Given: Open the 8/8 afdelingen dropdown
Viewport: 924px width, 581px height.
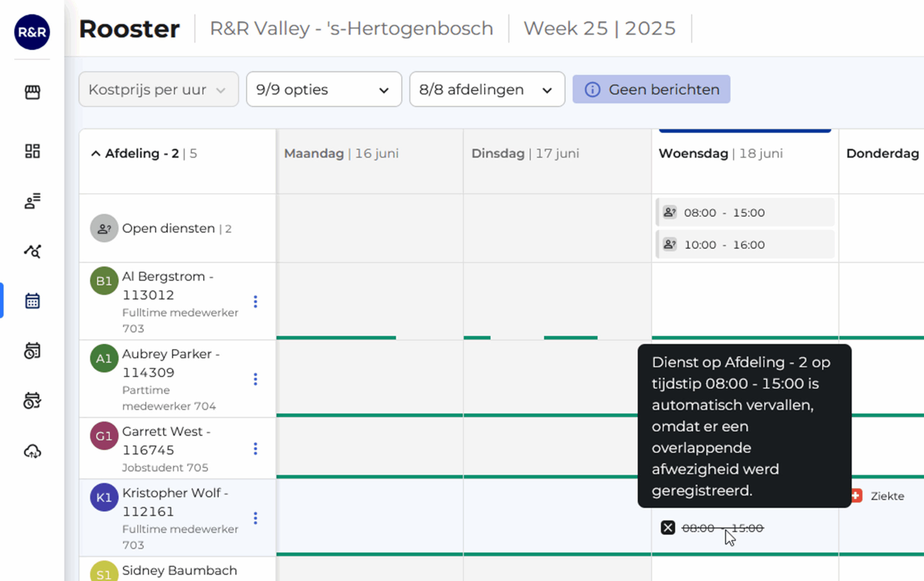Looking at the screenshot, I should pos(487,89).
